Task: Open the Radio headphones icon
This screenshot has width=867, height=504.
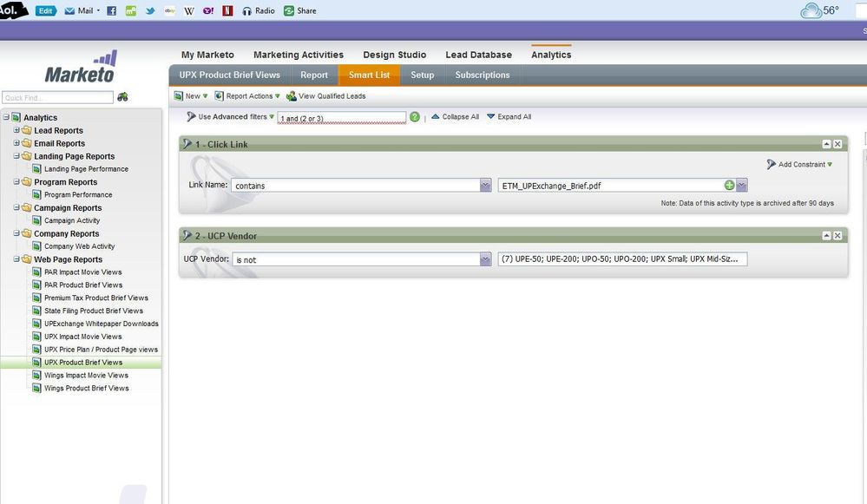Action: (246, 10)
